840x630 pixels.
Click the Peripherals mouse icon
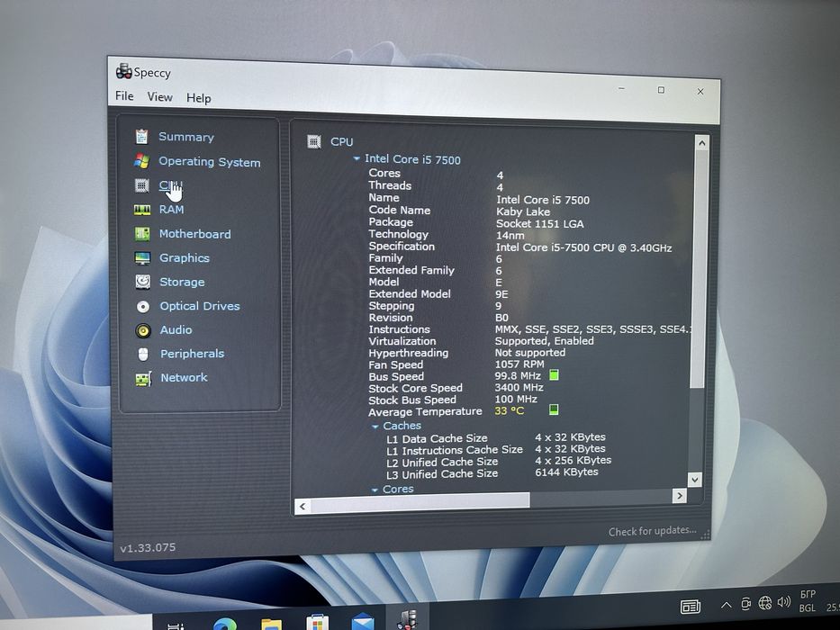pos(143,354)
